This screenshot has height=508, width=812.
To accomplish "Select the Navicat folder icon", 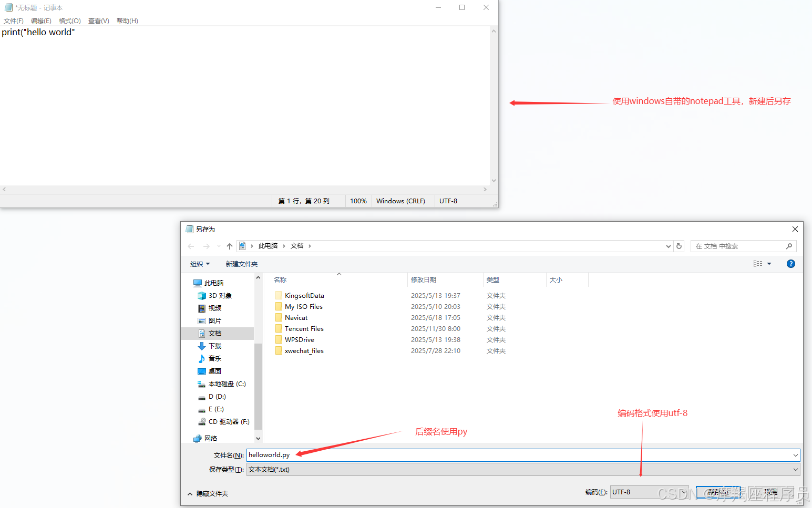I will (279, 318).
